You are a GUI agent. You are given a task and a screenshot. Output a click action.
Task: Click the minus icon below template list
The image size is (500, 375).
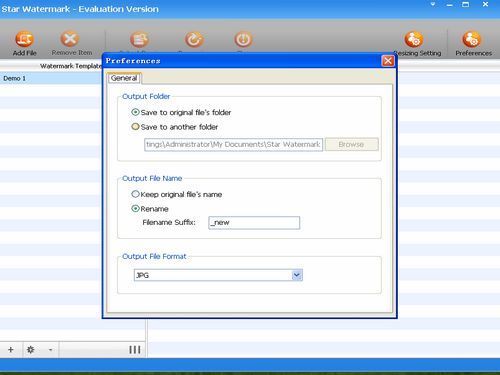tap(50, 350)
